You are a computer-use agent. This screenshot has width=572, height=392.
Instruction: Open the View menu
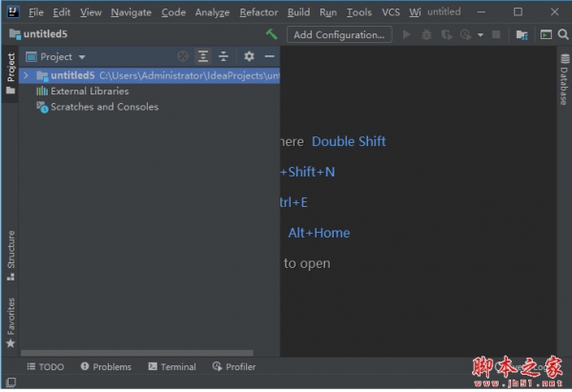(x=91, y=12)
